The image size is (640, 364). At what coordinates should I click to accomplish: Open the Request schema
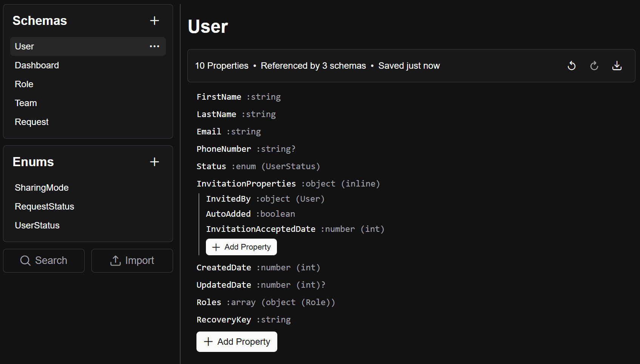(x=88, y=122)
